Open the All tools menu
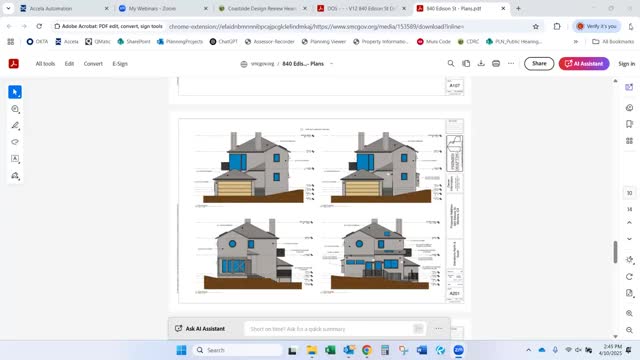The height and width of the screenshot is (360, 640). point(45,64)
